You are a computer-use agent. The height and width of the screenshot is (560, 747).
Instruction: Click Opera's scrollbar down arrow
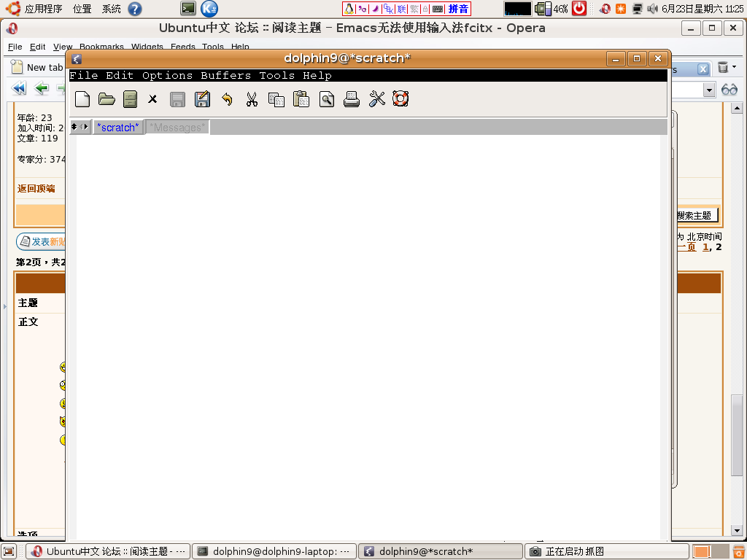tap(737, 530)
